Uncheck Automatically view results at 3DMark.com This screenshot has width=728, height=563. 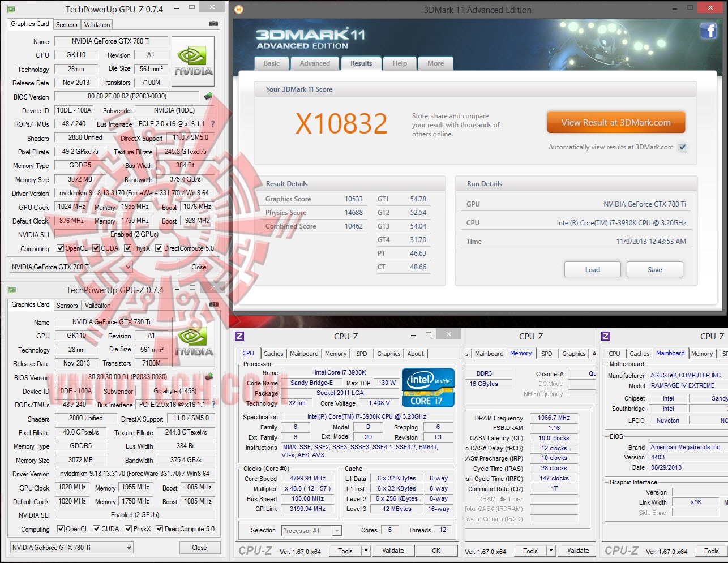(683, 147)
